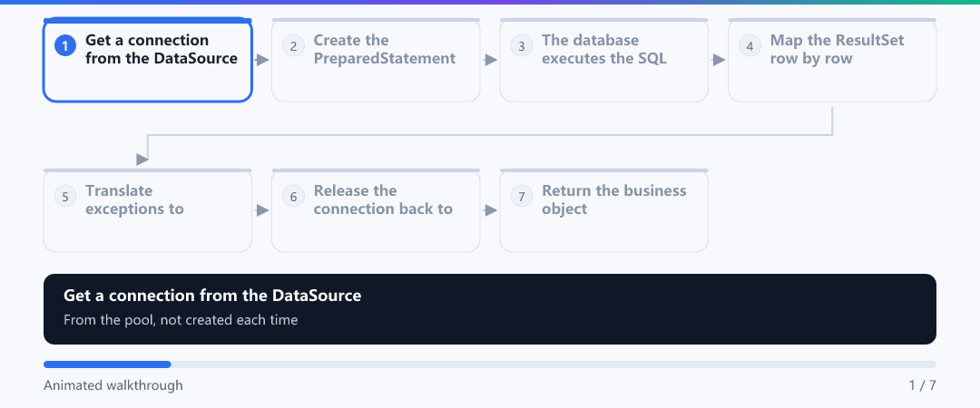Click the number 4 step badge
The height and width of the screenshot is (408, 980).
click(750, 45)
